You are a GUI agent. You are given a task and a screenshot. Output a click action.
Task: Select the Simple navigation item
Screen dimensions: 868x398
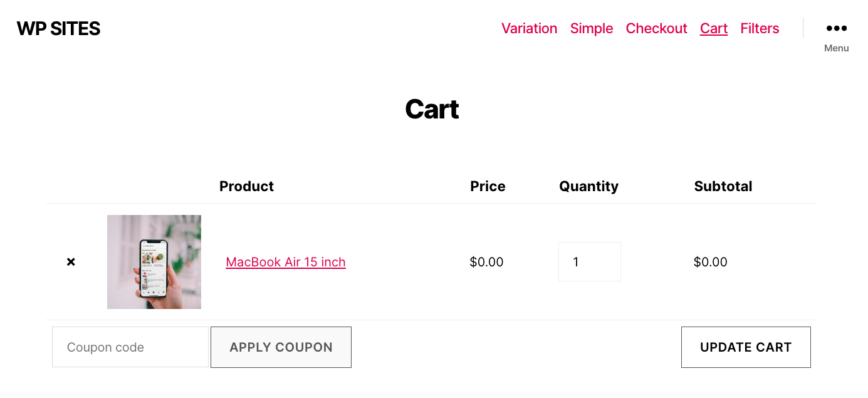pos(591,29)
